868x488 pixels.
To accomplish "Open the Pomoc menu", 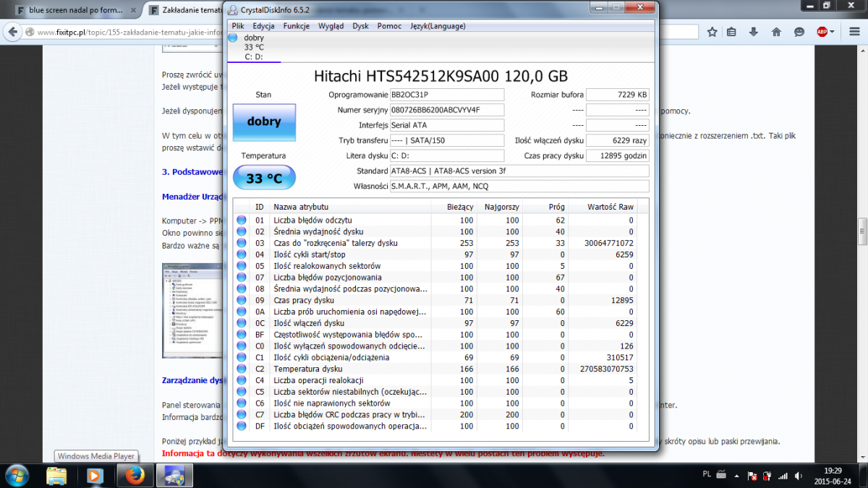I will point(389,26).
